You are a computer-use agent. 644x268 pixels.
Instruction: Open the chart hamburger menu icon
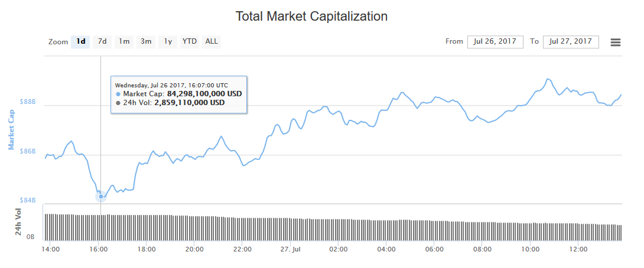point(616,42)
